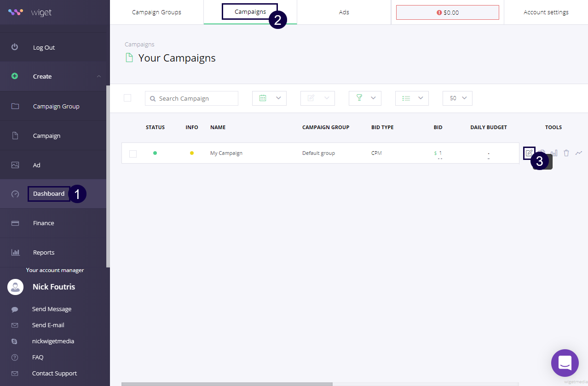Check the My Campaign row checkbox
The image size is (588, 386).
pyautogui.click(x=133, y=153)
